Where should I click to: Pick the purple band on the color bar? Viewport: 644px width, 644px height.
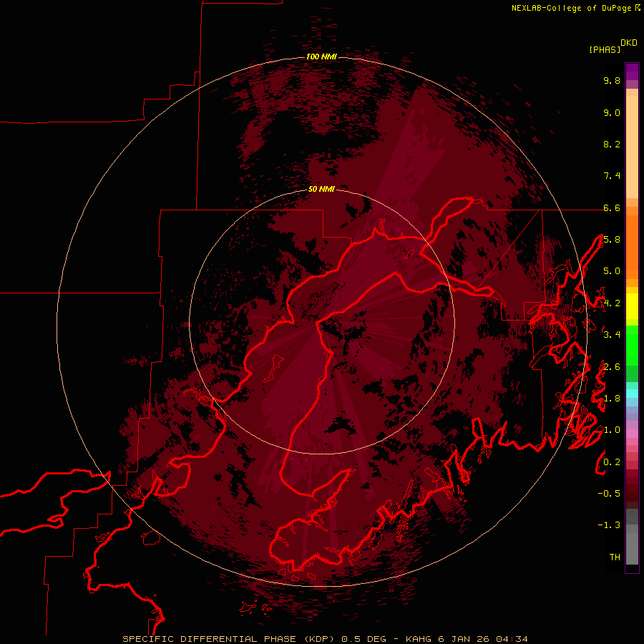pos(632,72)
